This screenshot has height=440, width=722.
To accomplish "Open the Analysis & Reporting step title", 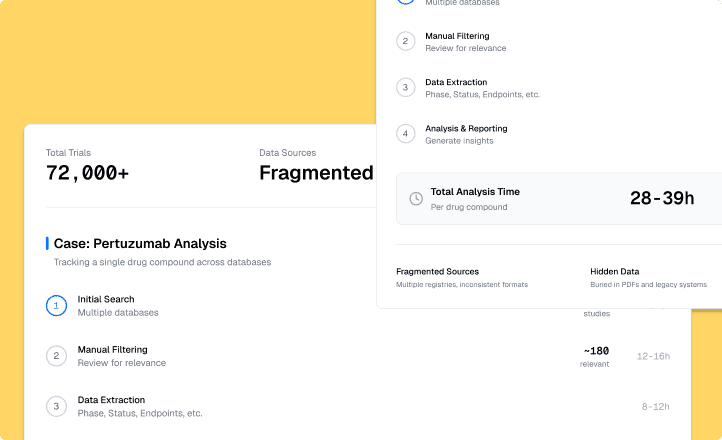I will [x=466, y=128].
